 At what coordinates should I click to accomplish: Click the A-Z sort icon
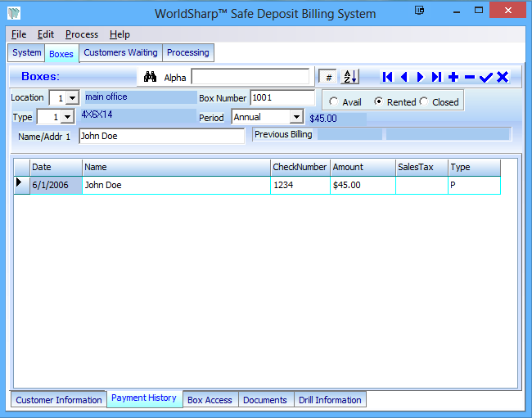click(x=350, y=77)
